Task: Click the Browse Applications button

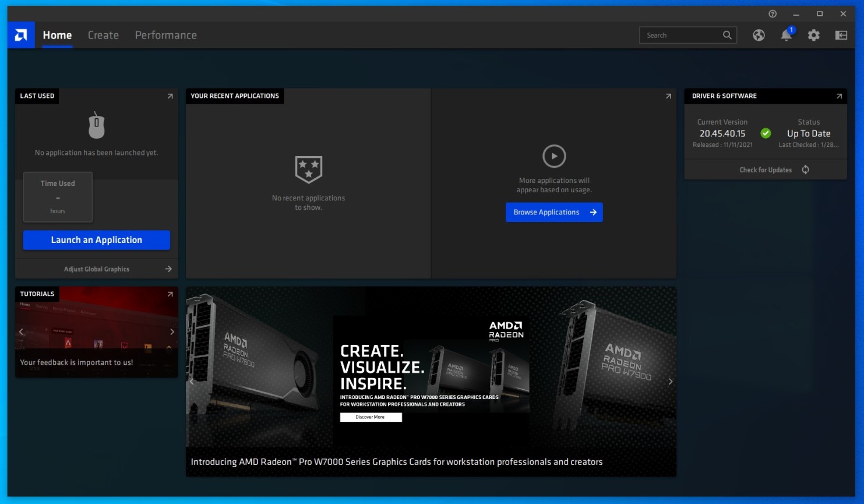Action: pyautogui.click(x=554, y=212)
